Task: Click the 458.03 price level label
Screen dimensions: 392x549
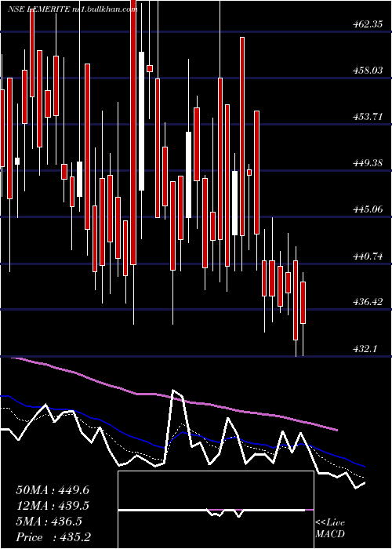Action: (368, 71)
